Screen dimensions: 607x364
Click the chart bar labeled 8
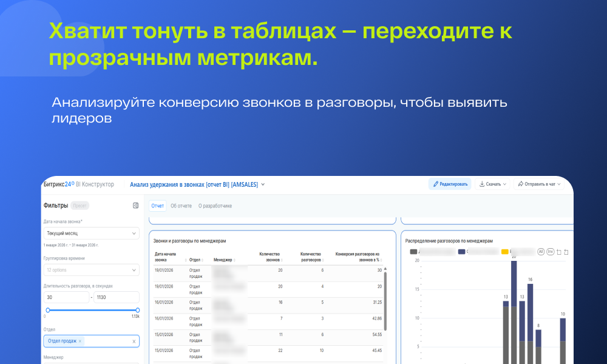click(538, 346)
